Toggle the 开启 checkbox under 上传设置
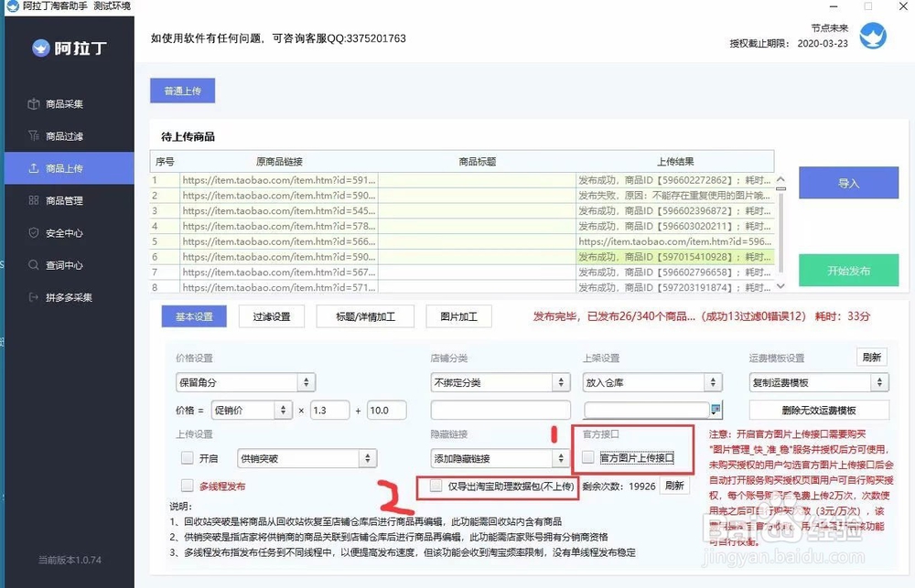The height and width of the screenshot is (588, 915). [x=187, y=458]
